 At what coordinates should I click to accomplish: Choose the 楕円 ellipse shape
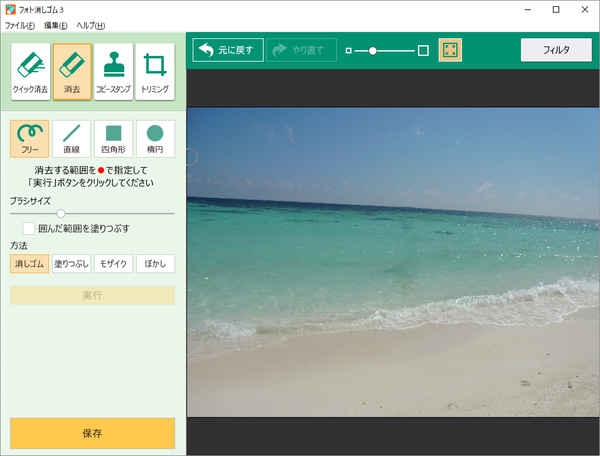(x=155, y=139)
